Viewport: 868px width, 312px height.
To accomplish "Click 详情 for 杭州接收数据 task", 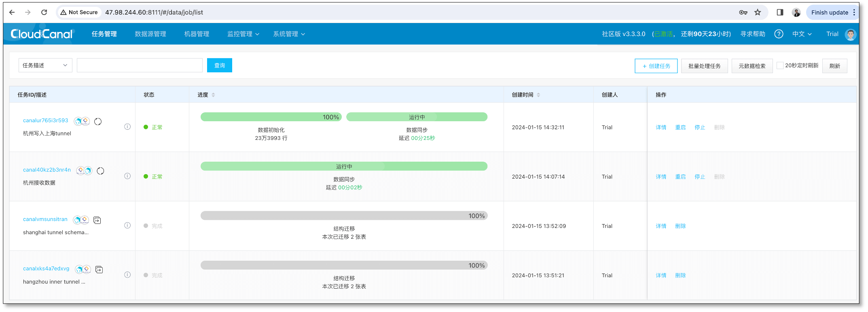I will [661, 177].
